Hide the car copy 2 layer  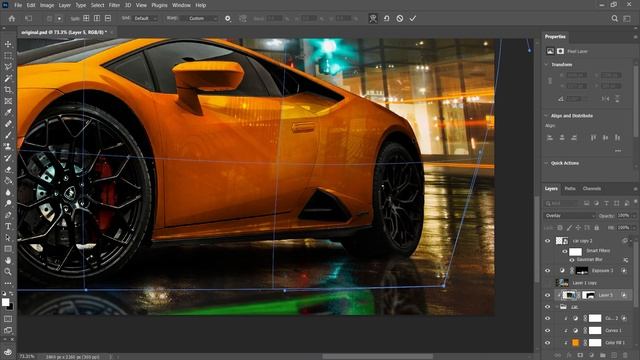pyautogui.click(x=548, y=241)
